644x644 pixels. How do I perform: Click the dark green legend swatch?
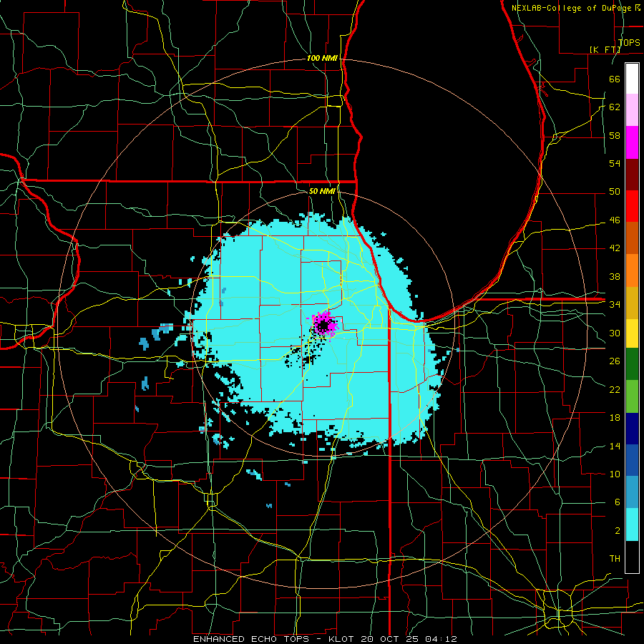[x=632, y=364]
